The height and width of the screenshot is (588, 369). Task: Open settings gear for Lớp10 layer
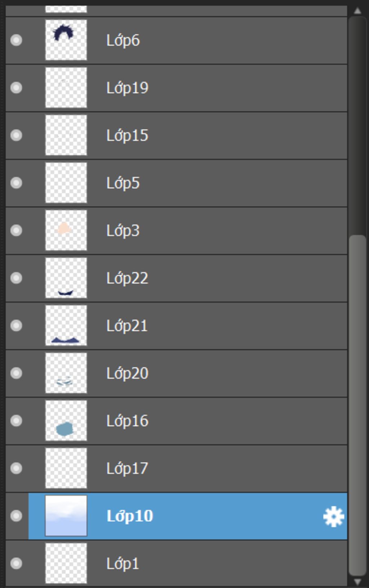tap(333, 517)
